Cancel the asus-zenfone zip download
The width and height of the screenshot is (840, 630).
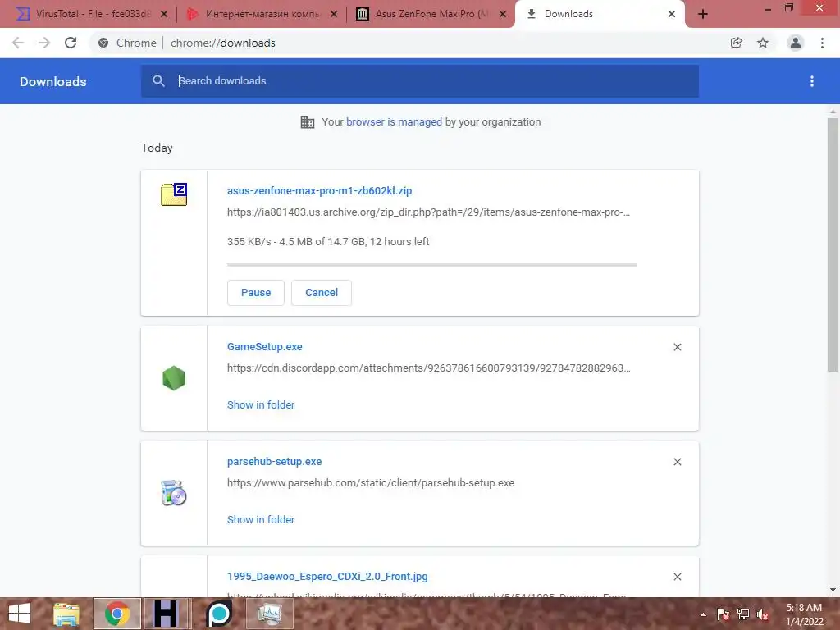tap(322, 293)
